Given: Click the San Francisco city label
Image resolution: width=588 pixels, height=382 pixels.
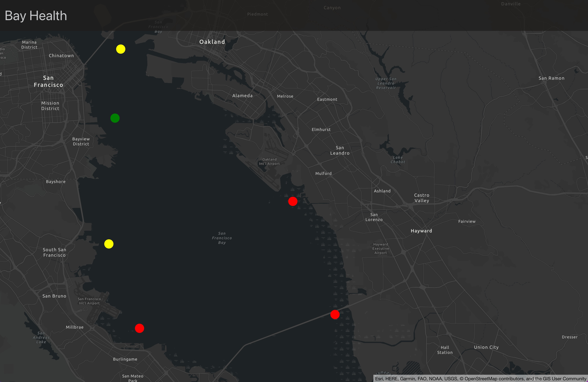Looking at the screenshot, I should [x=48, y=81].
